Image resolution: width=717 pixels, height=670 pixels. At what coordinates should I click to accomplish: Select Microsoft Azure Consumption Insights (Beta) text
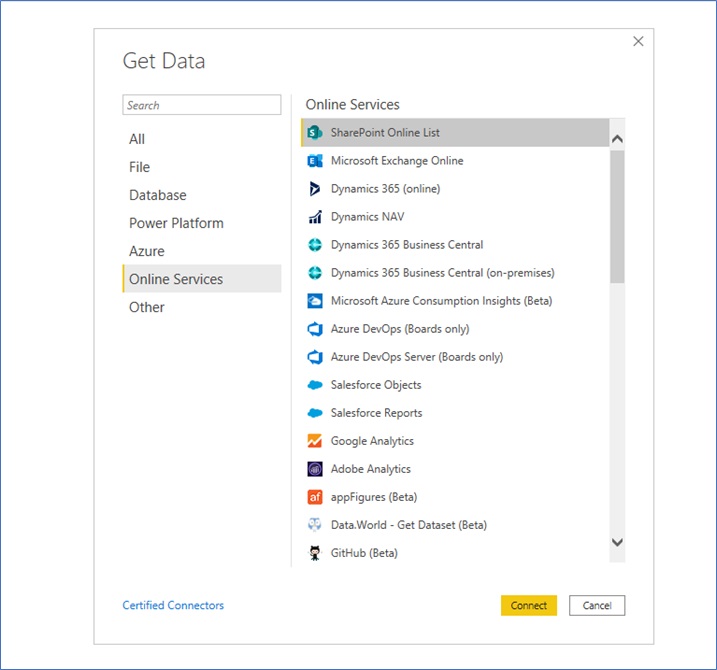click(442, 301)
